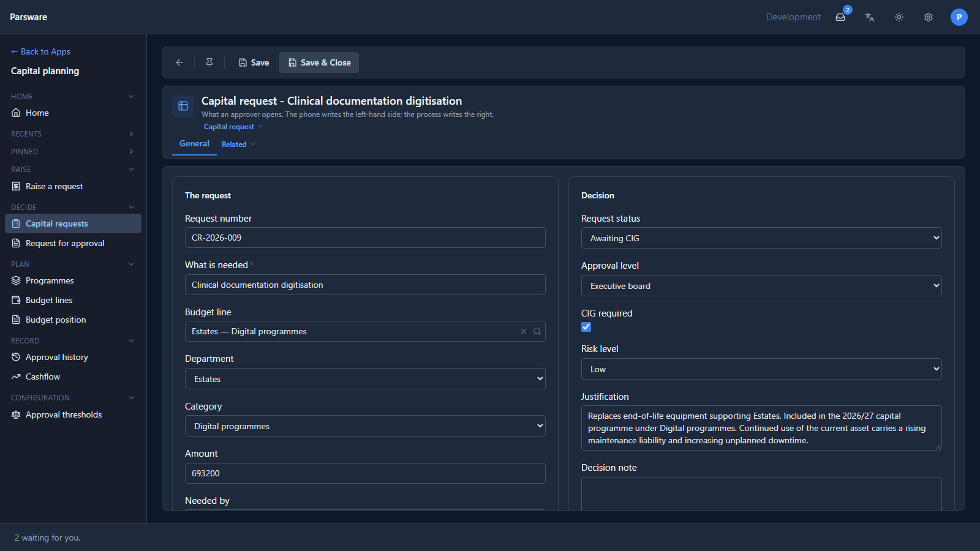
Task: Switch to the General tab
Action: (x=194, y=144)
